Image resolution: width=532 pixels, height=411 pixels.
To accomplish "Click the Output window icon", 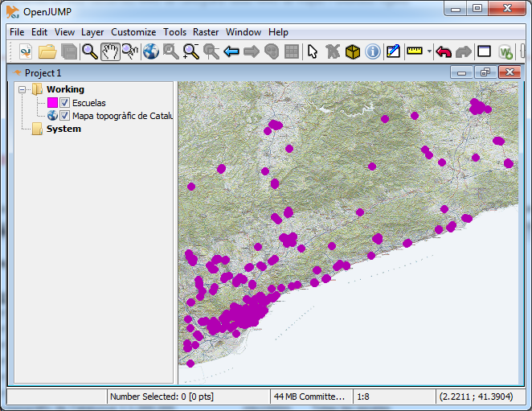I will 484,51.
